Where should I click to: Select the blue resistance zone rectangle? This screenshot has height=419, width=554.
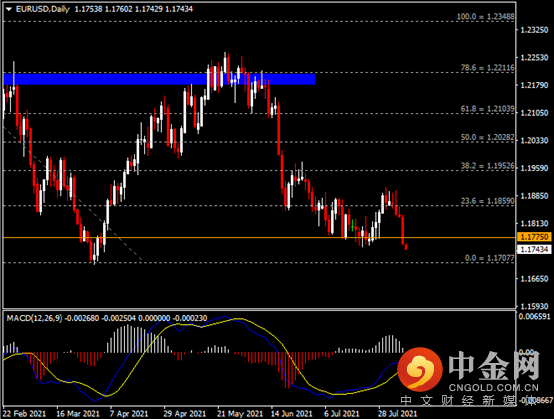pyautogui.click(x=159, y=79)
